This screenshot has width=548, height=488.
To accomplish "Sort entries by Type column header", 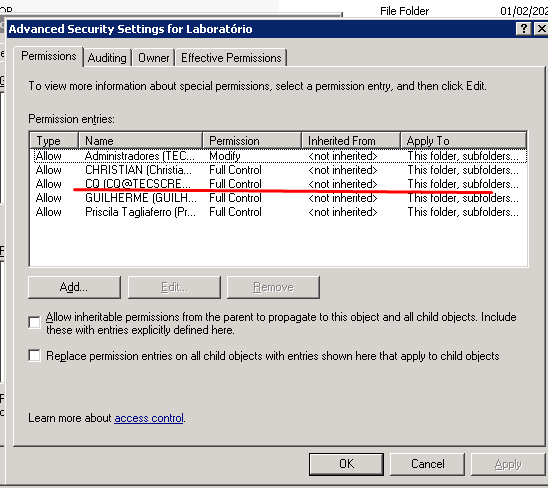I will click(x=54, y=141).
